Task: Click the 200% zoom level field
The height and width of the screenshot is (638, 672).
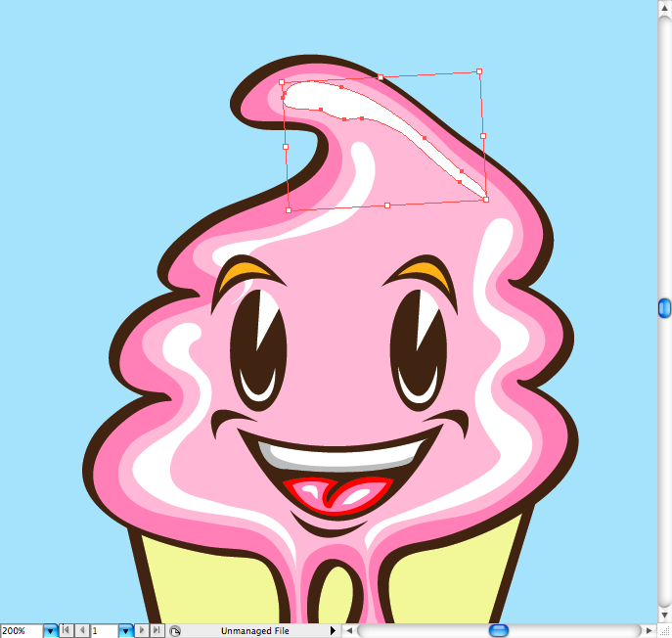Action: point(20,631)
